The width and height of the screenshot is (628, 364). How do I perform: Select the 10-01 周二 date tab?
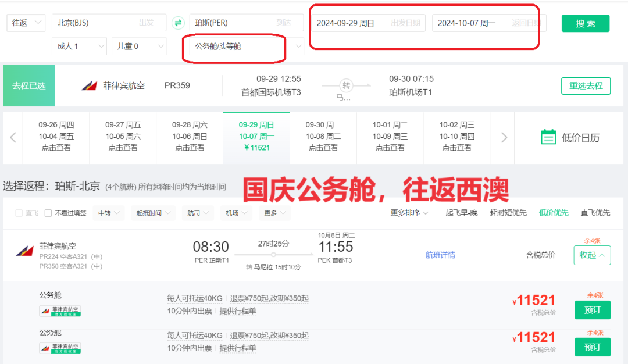click(x=390, y=137)
